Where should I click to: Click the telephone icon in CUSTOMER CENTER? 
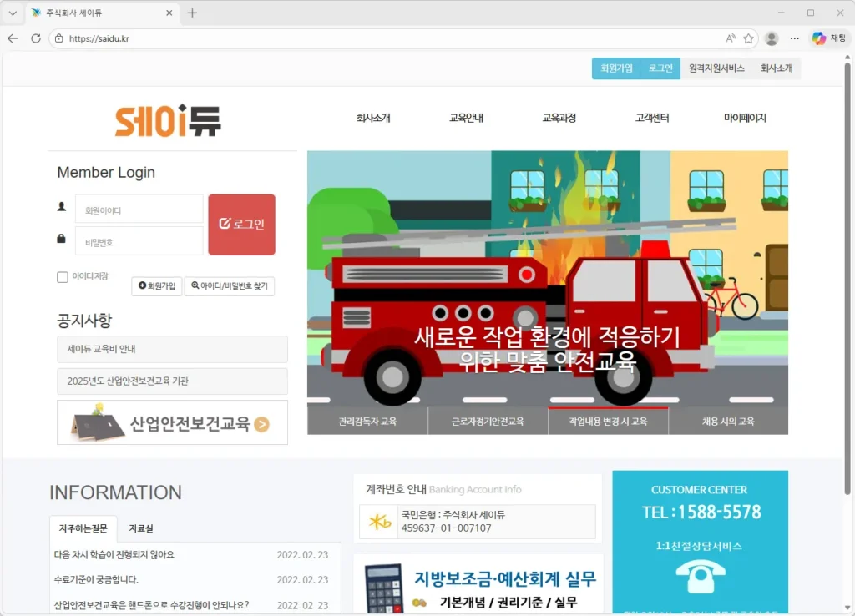tap(700, 577)
